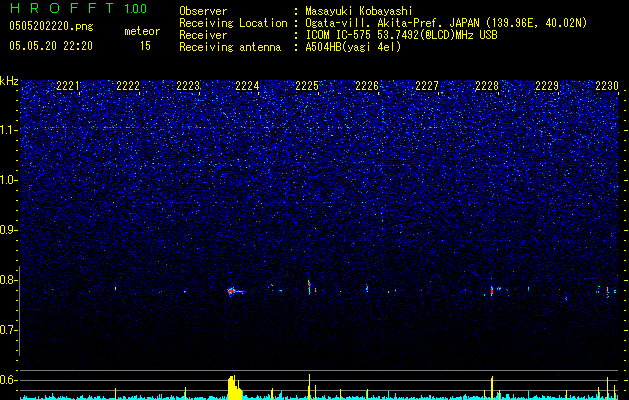Click the tall yellow intensity spike at 2225
Viewport: 629px width, 400px height.
tap(309, 387)
